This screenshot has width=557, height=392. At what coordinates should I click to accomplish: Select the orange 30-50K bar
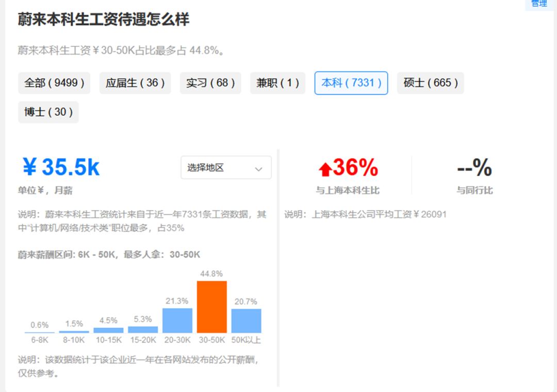pyautogui.click(x=212, y=306)
